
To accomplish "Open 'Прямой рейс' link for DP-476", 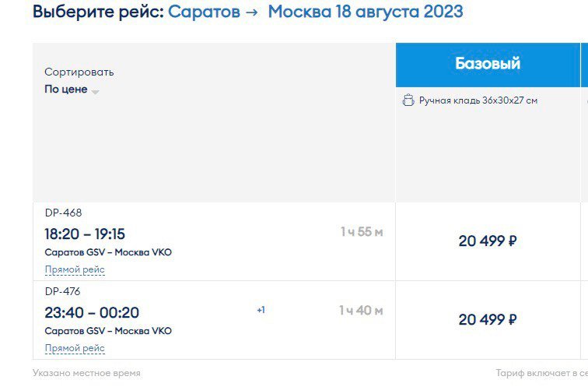I will (75, 348).
